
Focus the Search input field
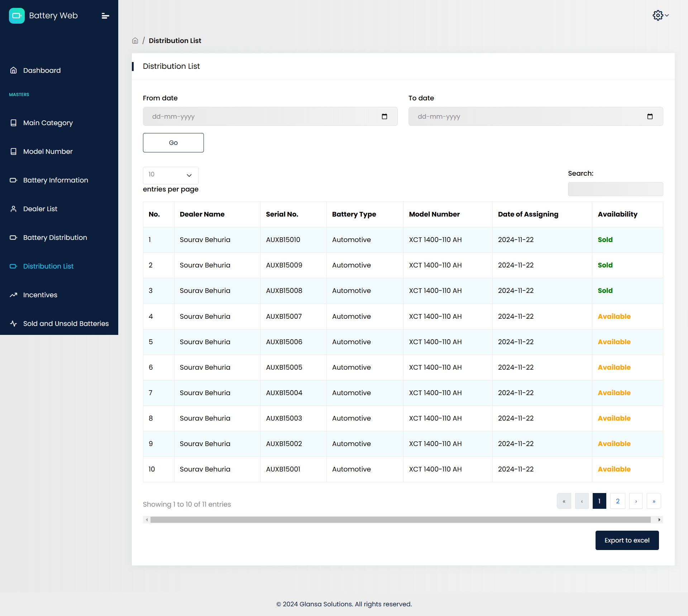pos(615,189)
